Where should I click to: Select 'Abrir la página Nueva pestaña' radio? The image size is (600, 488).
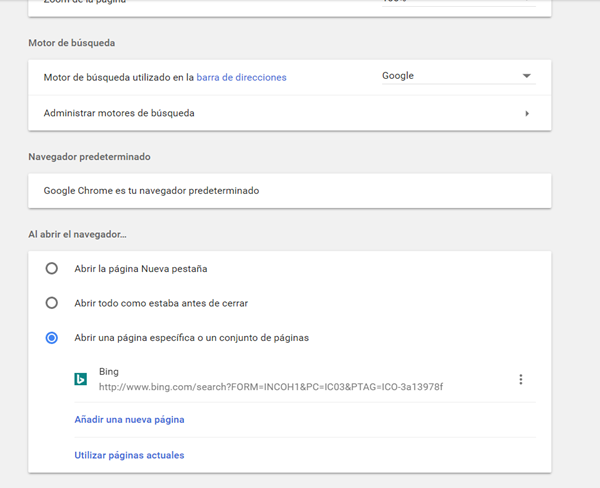point(52,268)
